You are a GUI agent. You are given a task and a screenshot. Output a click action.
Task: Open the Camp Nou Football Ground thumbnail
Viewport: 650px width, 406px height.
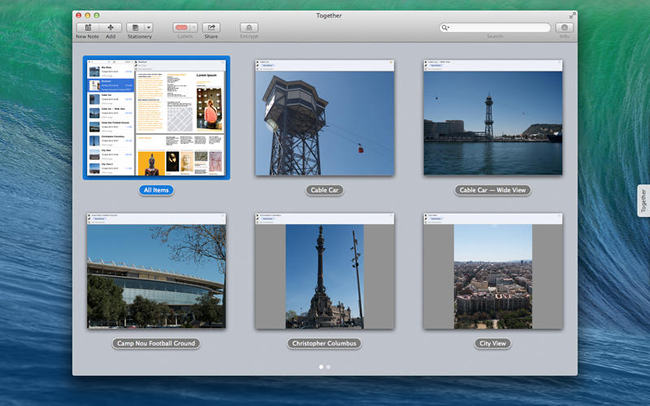tap(156, 270)
